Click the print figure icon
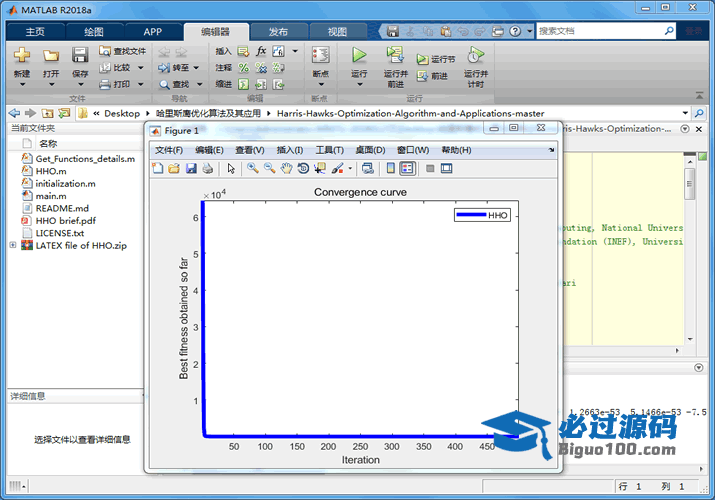Viewport: 715px width, 500px height. click(207, 168)
